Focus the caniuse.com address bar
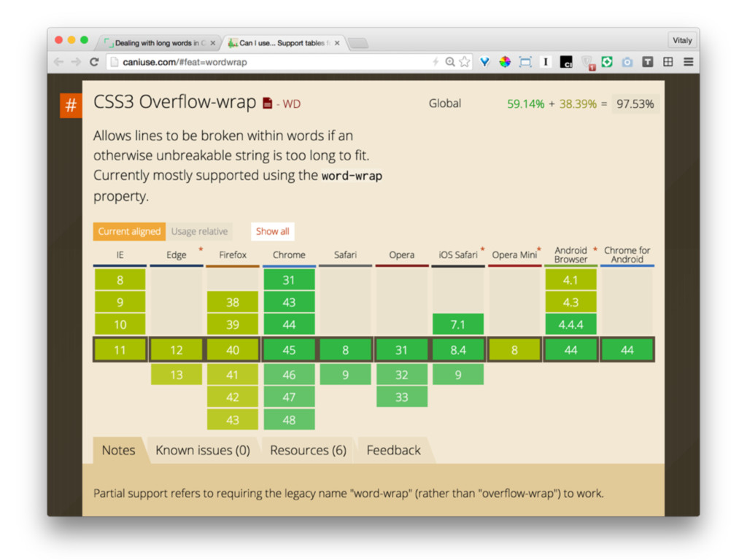The width and height of the screenshot is (747, 560). click(x=290, y=62)
